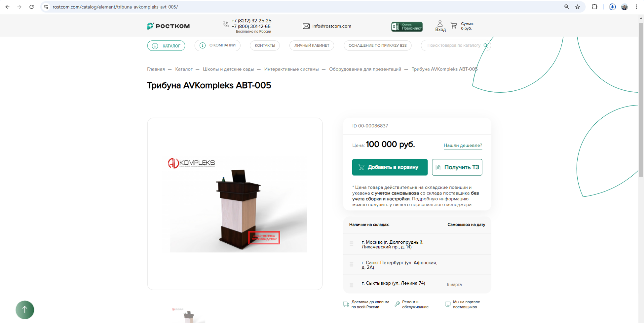Select product ID 00-00086837 text
Screen dimensions: 644x323
(x=370, y=126)
